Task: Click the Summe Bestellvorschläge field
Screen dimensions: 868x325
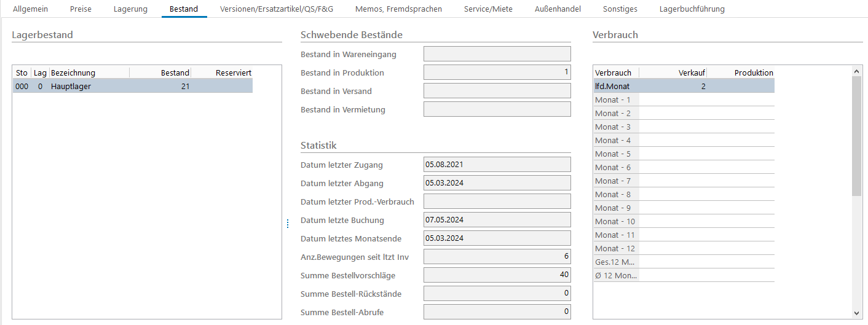Action: [x=497, y=275]
